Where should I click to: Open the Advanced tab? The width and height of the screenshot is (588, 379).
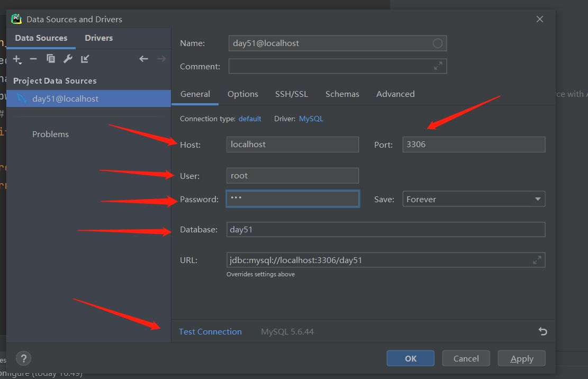click(395, 94)
